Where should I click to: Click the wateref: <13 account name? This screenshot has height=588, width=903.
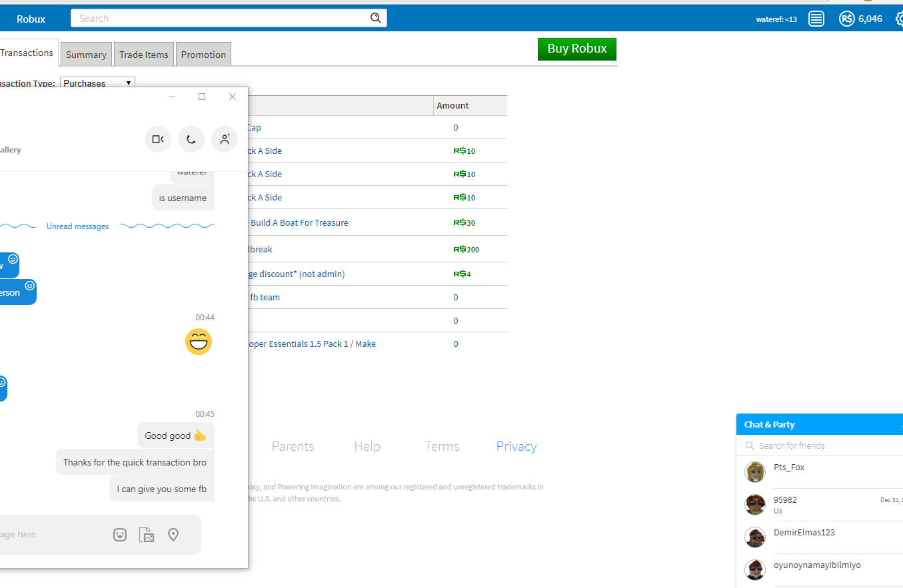[776, 19]
